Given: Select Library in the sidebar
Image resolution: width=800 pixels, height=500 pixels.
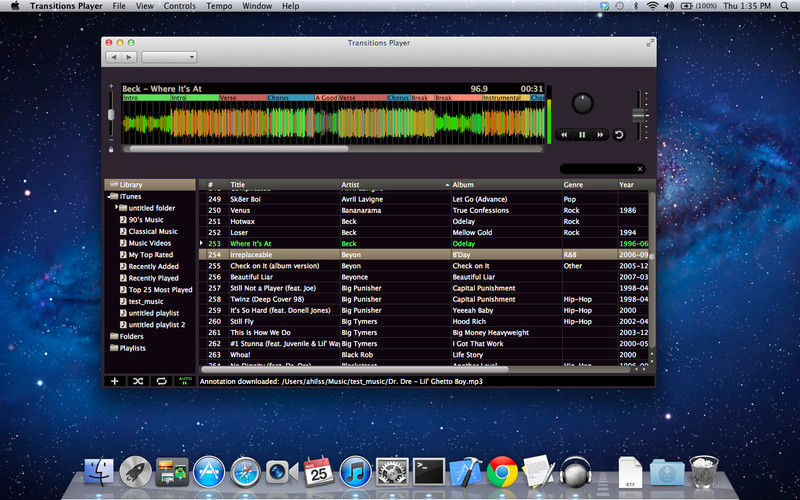Looking at the screenshot, I should pos(150,185).
